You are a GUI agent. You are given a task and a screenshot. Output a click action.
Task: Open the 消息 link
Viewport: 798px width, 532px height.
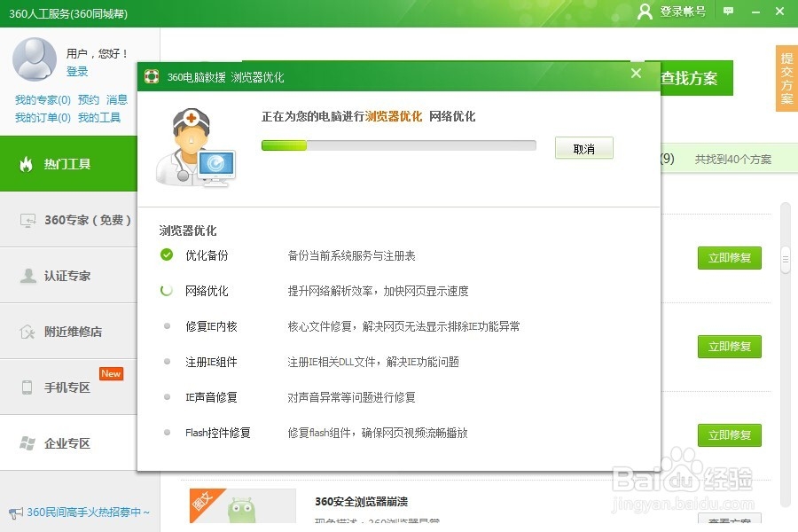pyautogui.click(x=117, y=100)
